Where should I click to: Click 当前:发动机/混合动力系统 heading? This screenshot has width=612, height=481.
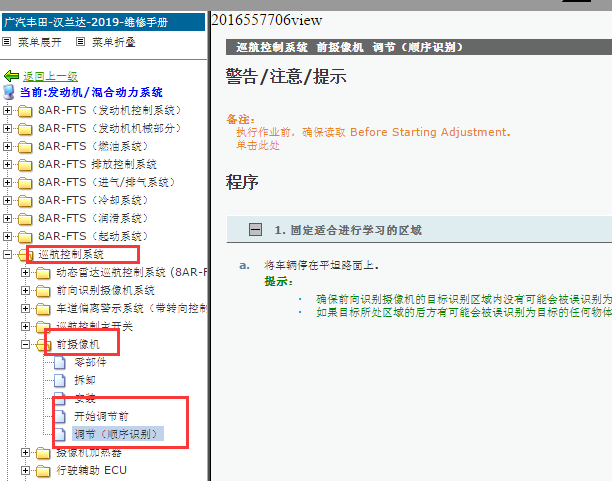pyautogui.click(x=91, y=93)
